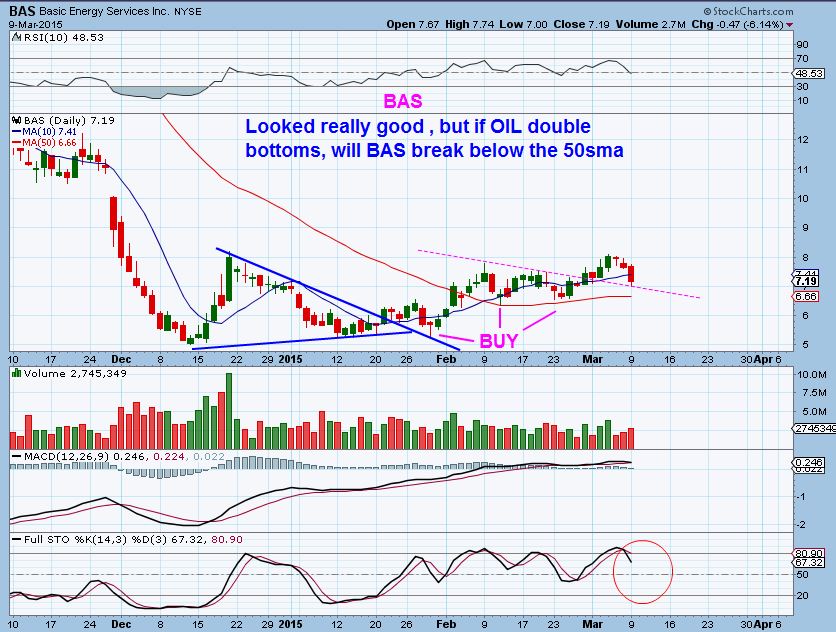Click the Volume 2,745,349 panel label

click(75, 373)
